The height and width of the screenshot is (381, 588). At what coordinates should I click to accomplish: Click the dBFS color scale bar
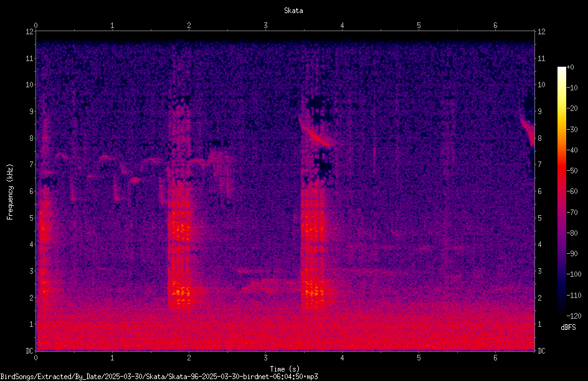[561, 191]
